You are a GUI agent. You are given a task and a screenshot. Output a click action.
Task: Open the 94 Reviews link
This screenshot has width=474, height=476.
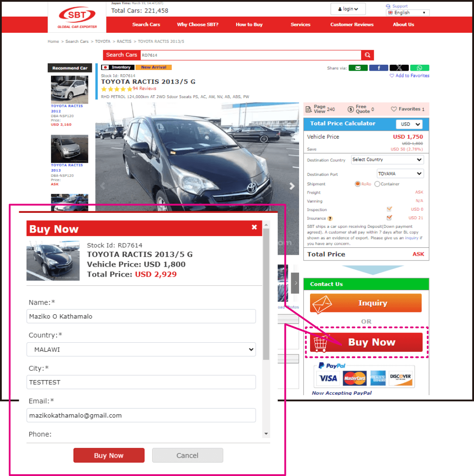tap(144, 89)
